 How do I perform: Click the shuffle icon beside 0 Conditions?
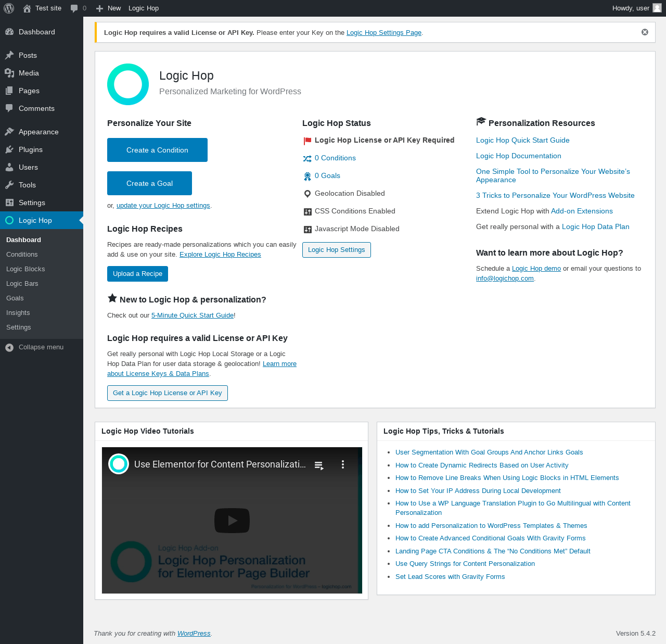click(308, 158)
